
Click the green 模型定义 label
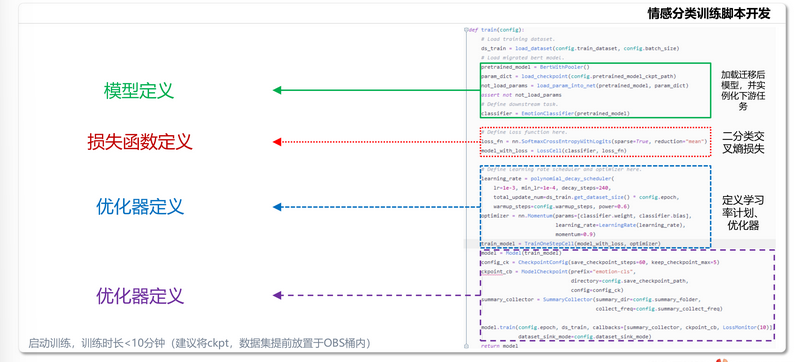[139, 91]
